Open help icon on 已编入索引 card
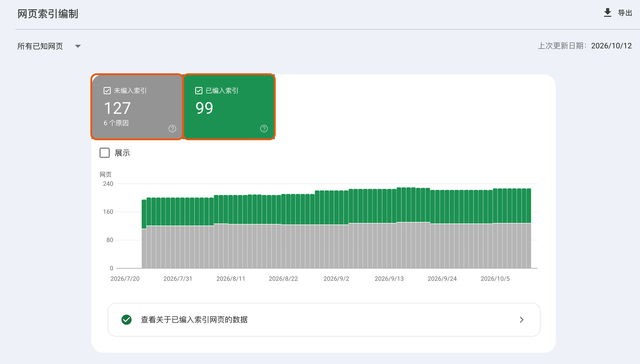 tap(264, 129)
